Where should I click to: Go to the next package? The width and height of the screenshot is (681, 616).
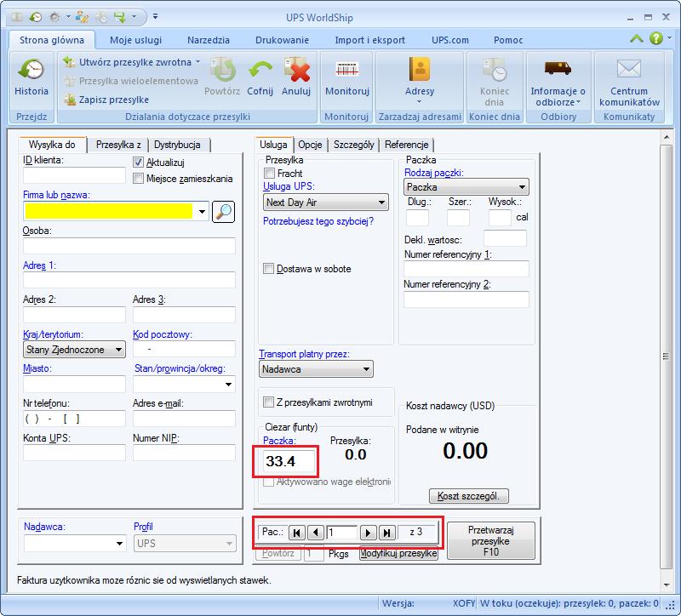[x=368, y=533]
